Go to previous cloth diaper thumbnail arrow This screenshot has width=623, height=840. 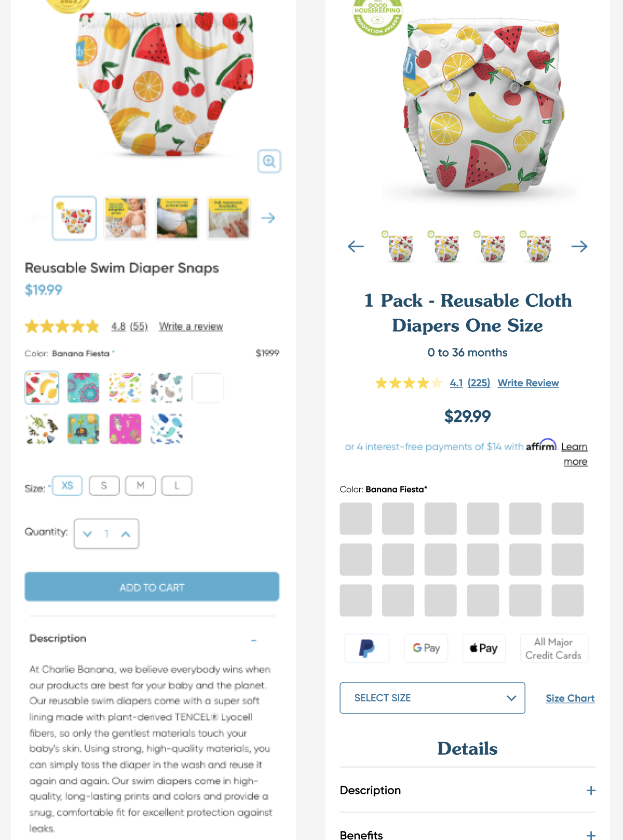tap(356, 246)
